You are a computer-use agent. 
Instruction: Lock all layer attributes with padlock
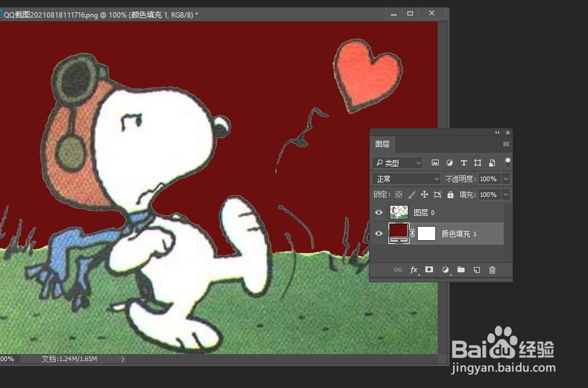(451, 195)
